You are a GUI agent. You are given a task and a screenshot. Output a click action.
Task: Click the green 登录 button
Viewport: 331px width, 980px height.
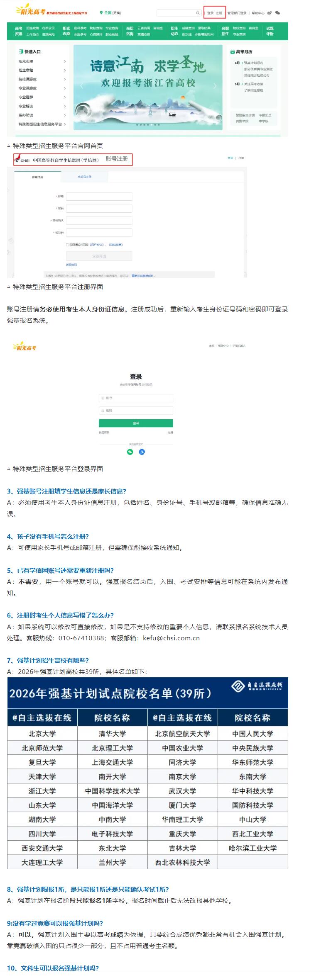(136, 423)
